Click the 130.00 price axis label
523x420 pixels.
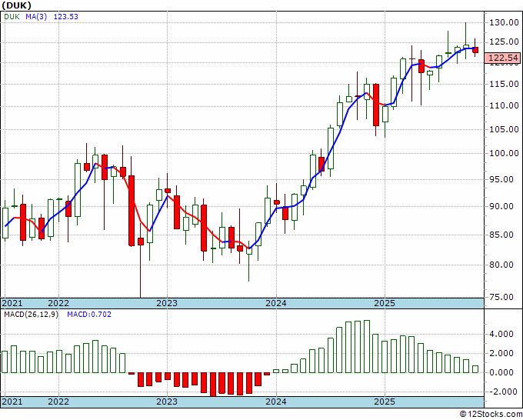(x=504, y=22)
